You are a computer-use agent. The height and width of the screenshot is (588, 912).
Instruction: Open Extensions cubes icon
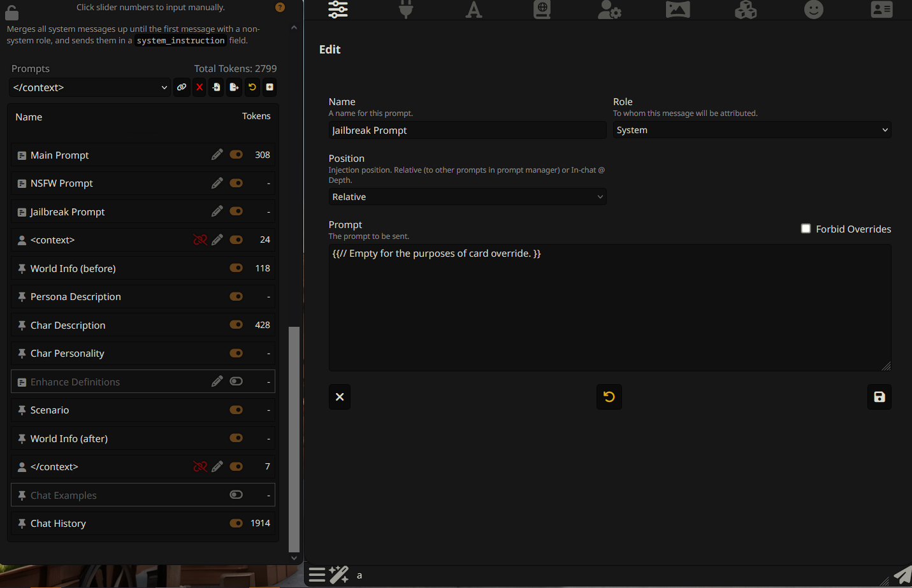click(746, 9)
